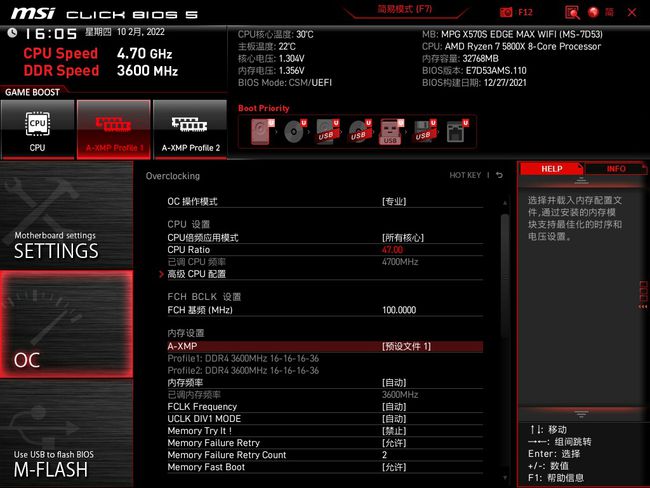
Task: Click the CPU核心温度 30°C reading
Action: click(275, 34)
